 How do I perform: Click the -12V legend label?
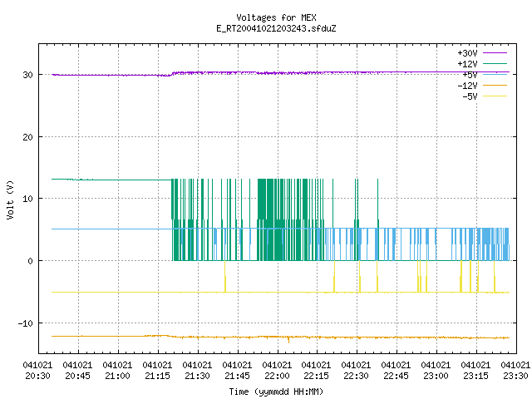(x=467, y=86)
